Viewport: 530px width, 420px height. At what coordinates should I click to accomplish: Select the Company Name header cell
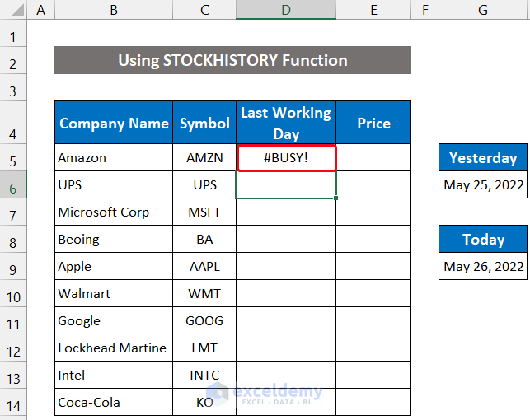pyautogui.click(x=114, y=124)
